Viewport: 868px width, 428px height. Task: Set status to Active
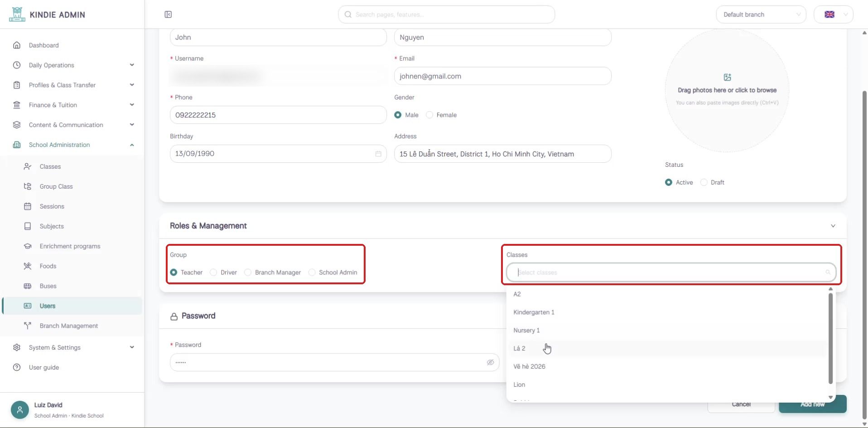(x=669, y=182)
